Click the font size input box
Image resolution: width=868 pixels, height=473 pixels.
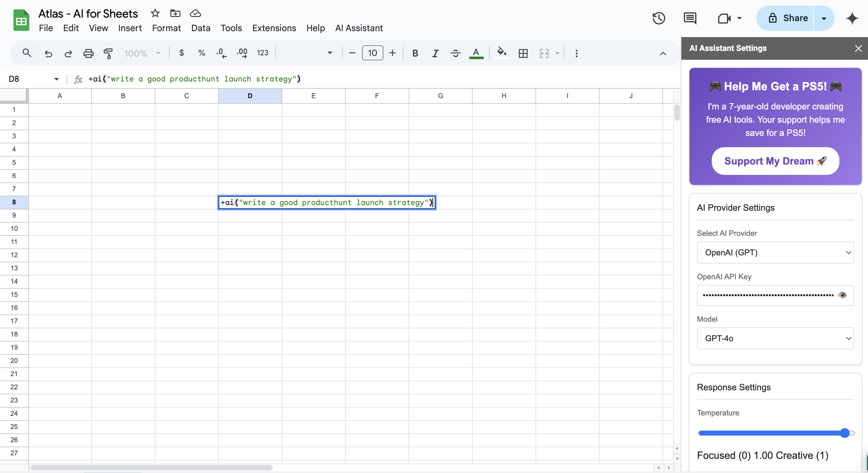[x=372, y=53]
